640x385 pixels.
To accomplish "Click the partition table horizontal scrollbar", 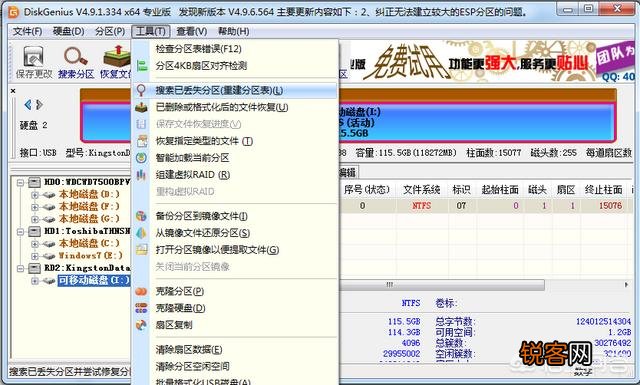I will coord(442,285).
